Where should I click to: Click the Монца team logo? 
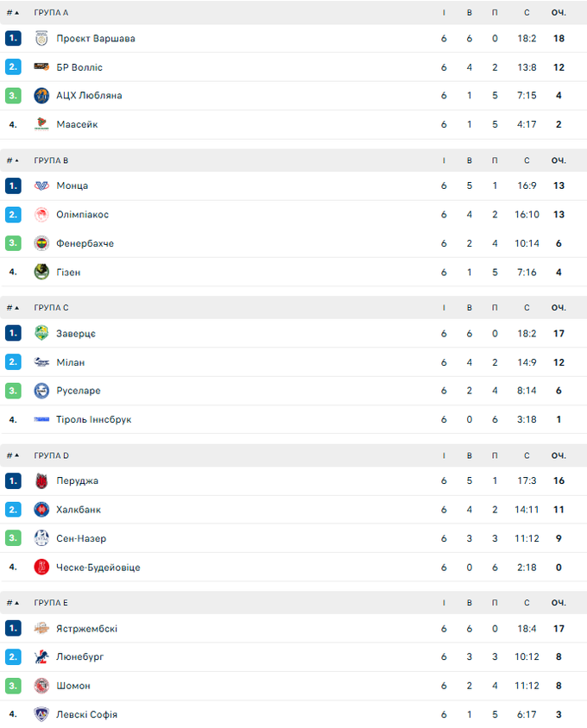pos(41,185)
